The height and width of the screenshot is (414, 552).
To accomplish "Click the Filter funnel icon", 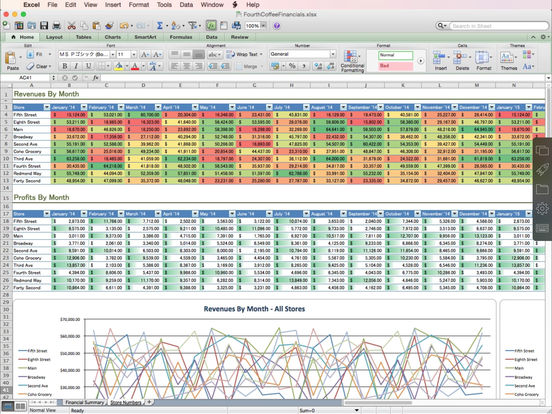I will (193, 25).
